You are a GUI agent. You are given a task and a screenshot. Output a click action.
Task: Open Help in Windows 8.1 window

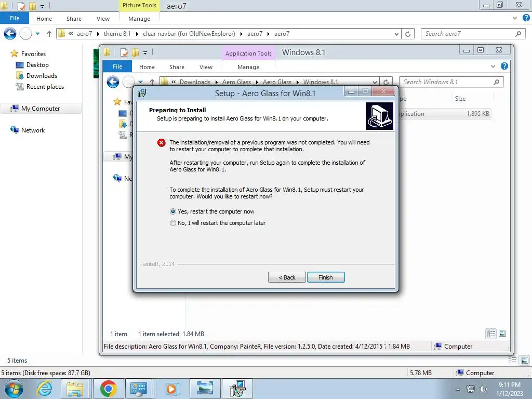504,66
